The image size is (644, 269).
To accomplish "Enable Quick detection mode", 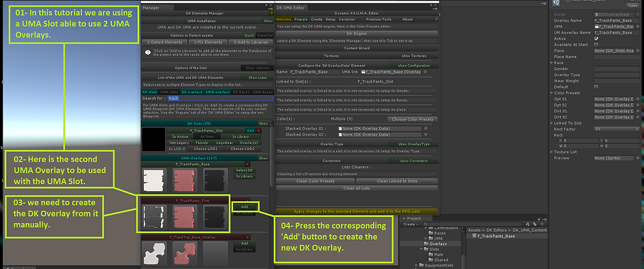I will (249, 36).
